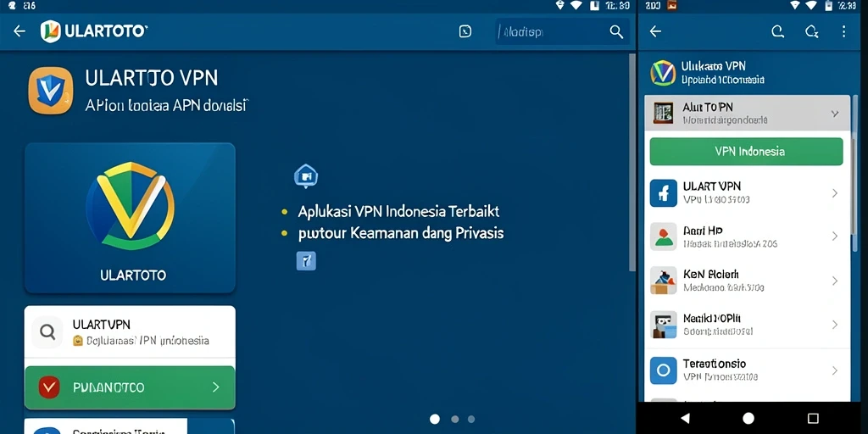This screenshot has height=434, width=868.
Task: Expand the Alut TOPN dropdown row
Action: click(748, 113)
